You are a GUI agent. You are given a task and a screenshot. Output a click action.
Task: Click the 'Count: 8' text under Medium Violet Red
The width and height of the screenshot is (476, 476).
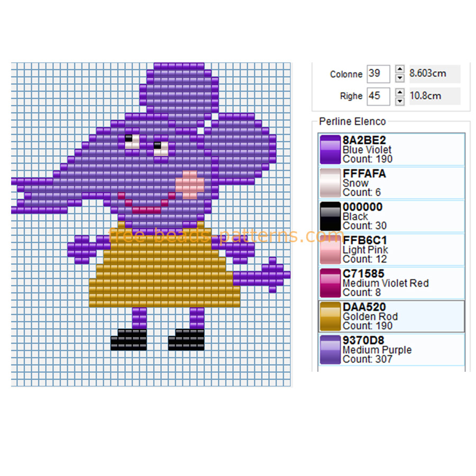pyautogui.click(x=361, y=292)
